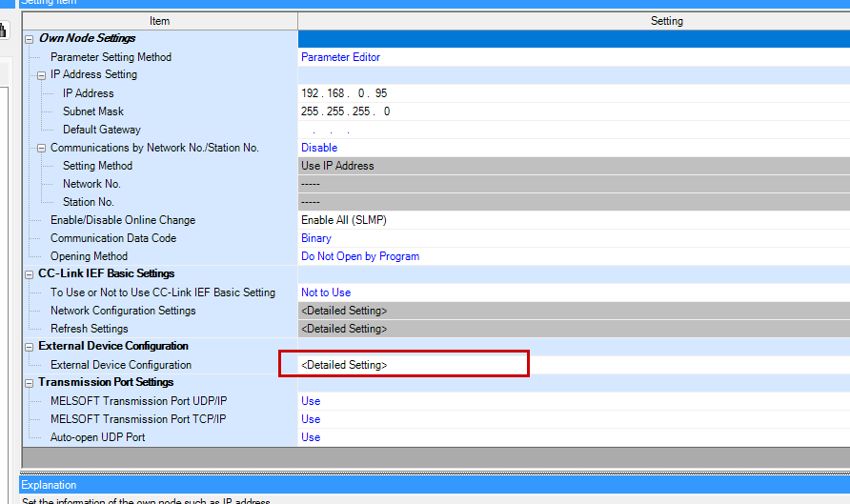Change Enable/Disable Online Change setting

pos(344,220)
